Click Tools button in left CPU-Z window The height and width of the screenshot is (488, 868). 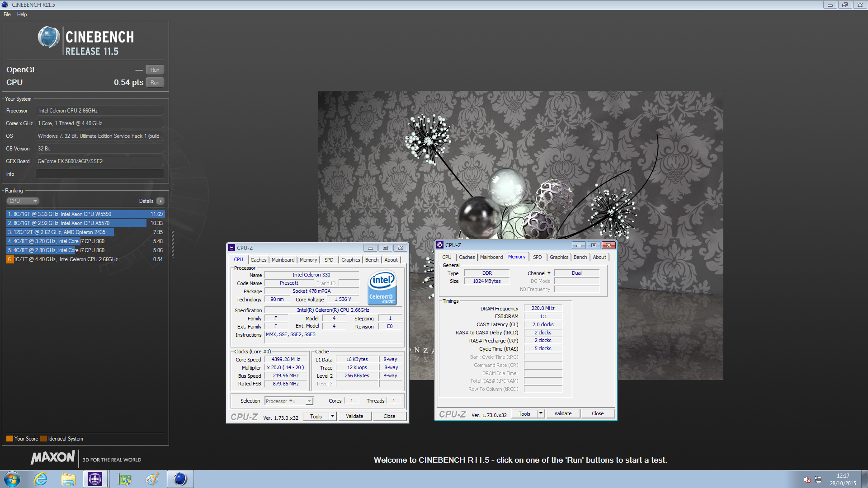pyautogui.click(x=316, y=417)
